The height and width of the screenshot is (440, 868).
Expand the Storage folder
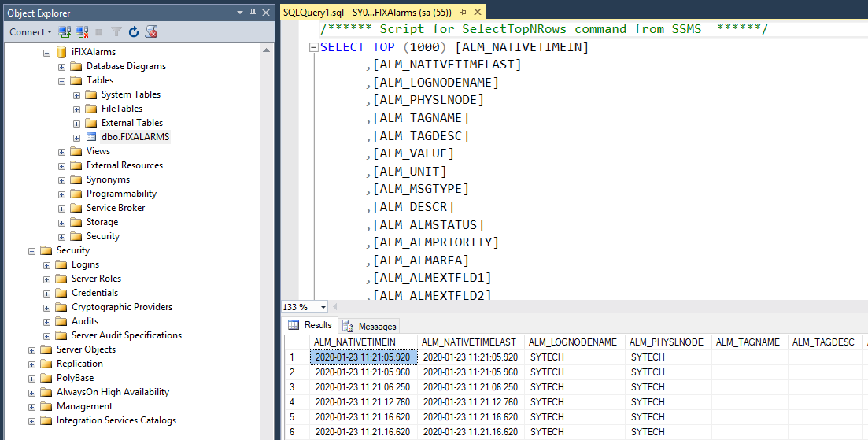coord(61,223)
